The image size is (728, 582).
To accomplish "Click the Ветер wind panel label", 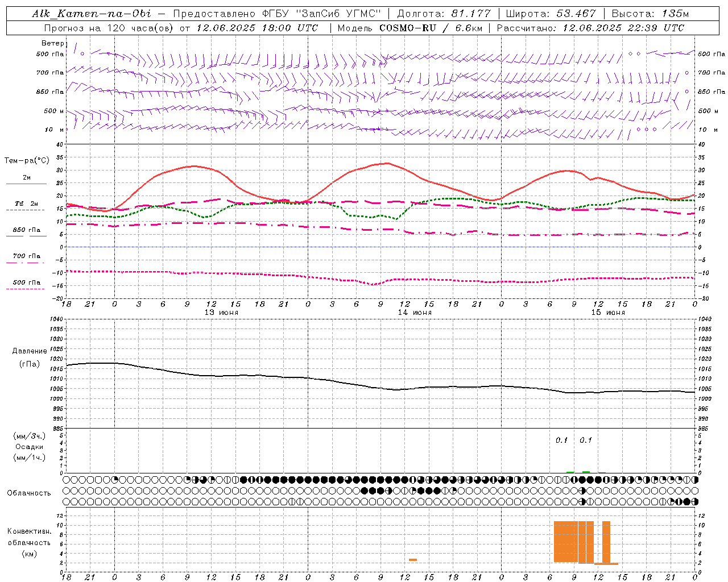I will pos(53,43).
